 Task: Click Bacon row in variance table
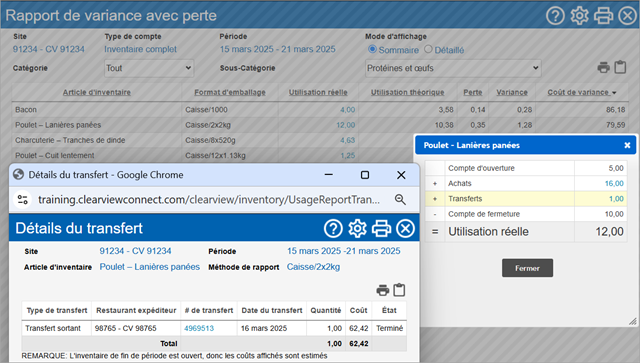click(x=320, y=110)
